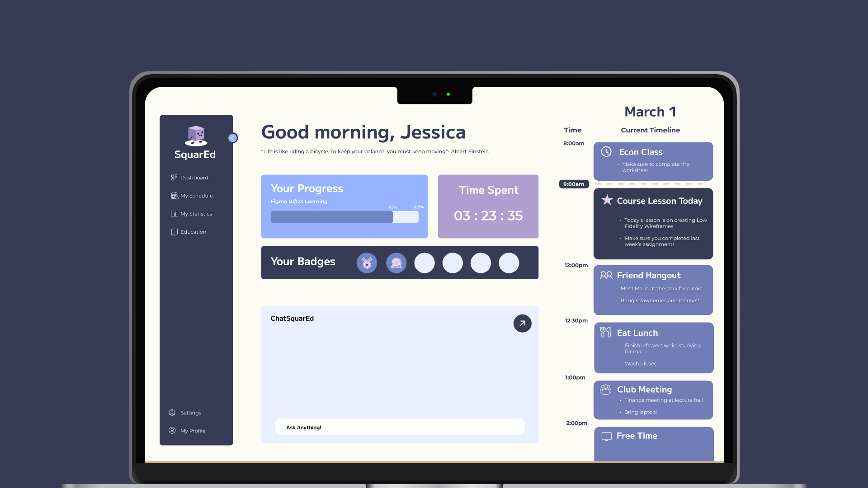This screenshot has height=488, width=868.
Task: Open the Dashboard menu item
Action: click(x=194, y=178)
